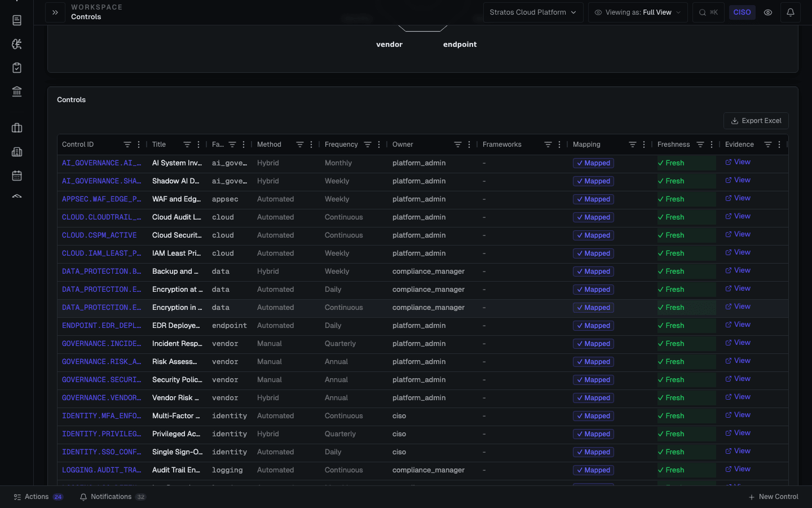Open the Freshness column options menu

tap(712, 144)
